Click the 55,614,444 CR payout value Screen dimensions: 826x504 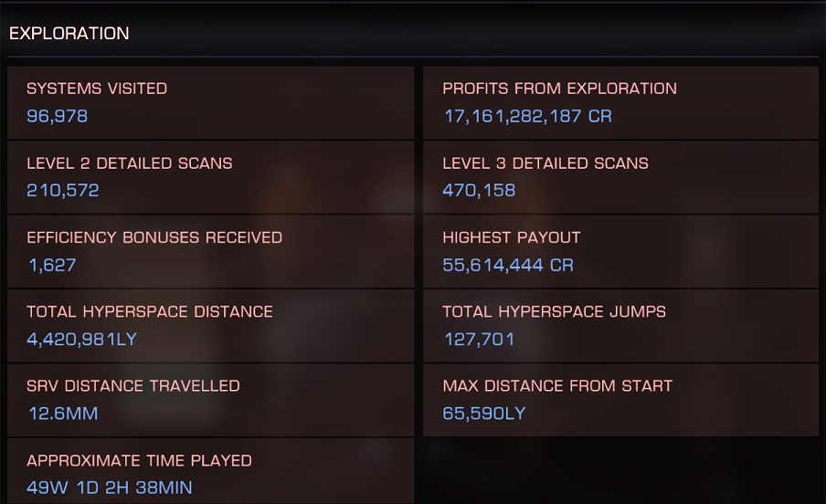pos(508,265)
